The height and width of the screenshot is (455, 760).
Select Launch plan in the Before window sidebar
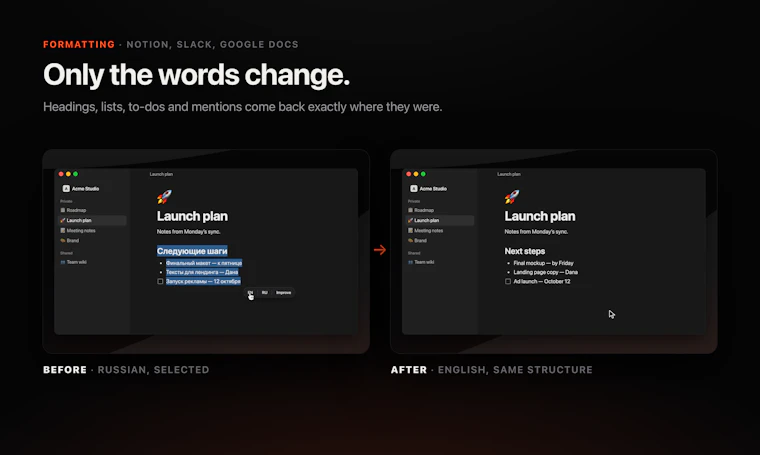click(92, 220)
